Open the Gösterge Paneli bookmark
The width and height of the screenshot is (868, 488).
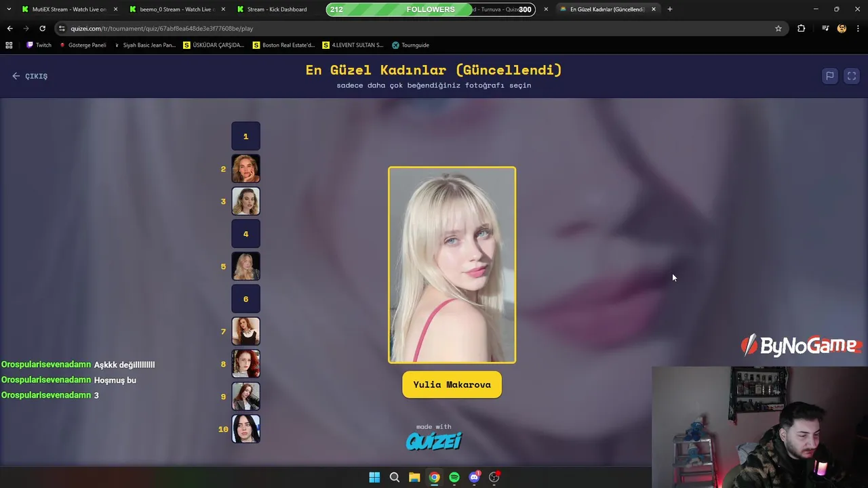click(83, 45)
